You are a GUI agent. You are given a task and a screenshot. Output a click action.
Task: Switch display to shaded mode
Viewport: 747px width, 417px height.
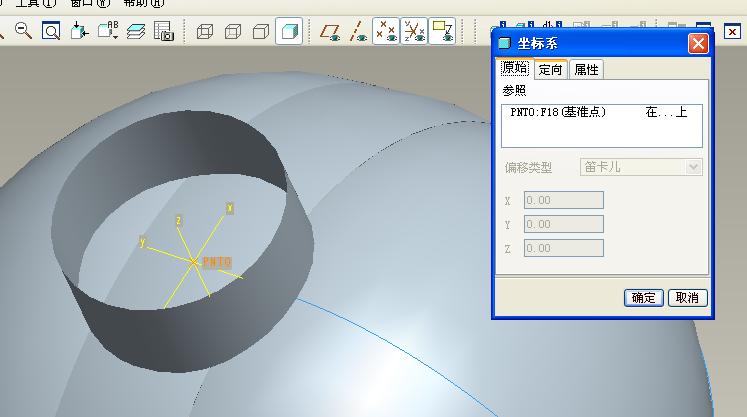289,31
